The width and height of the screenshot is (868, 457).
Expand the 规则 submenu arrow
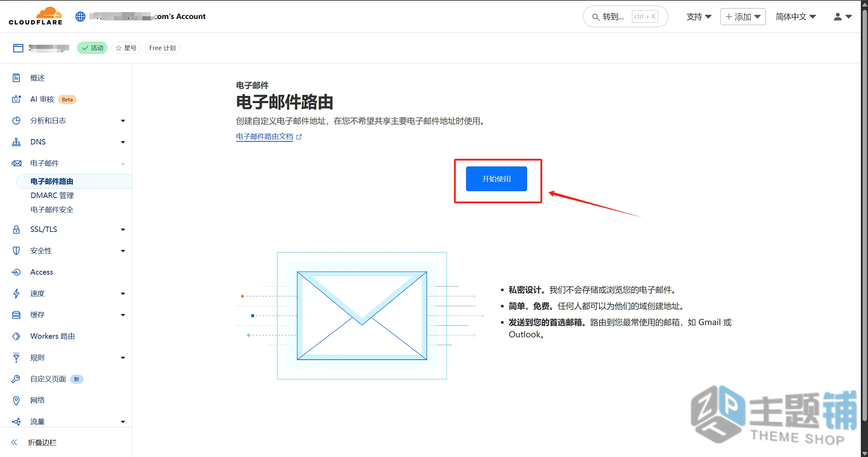point(123,358)
